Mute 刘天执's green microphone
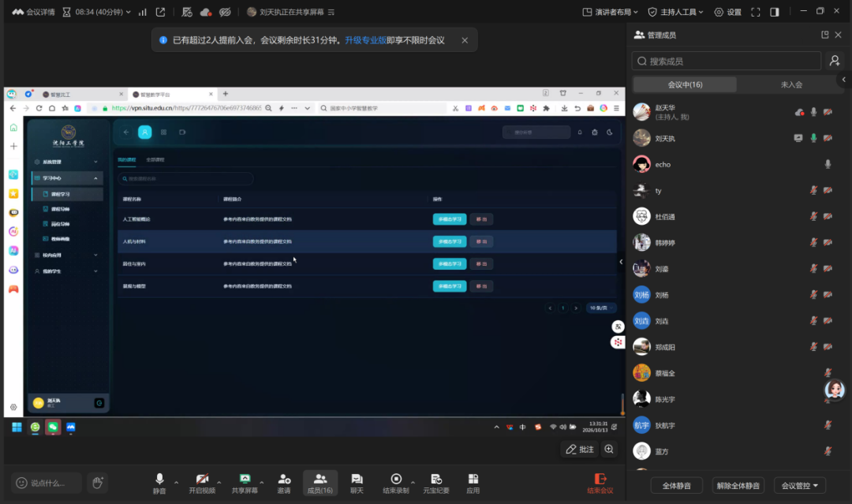 pyautogui.click(x=813, y=138)
